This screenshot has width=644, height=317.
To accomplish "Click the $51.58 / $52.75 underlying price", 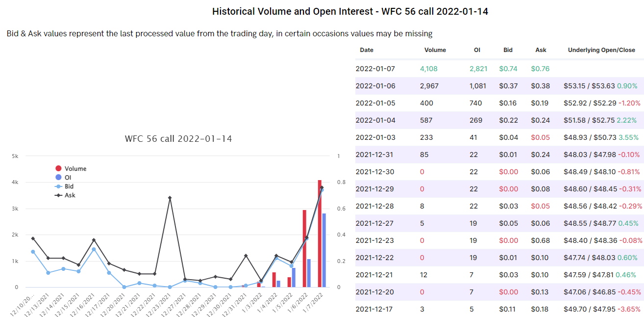I will click(590, 120).
